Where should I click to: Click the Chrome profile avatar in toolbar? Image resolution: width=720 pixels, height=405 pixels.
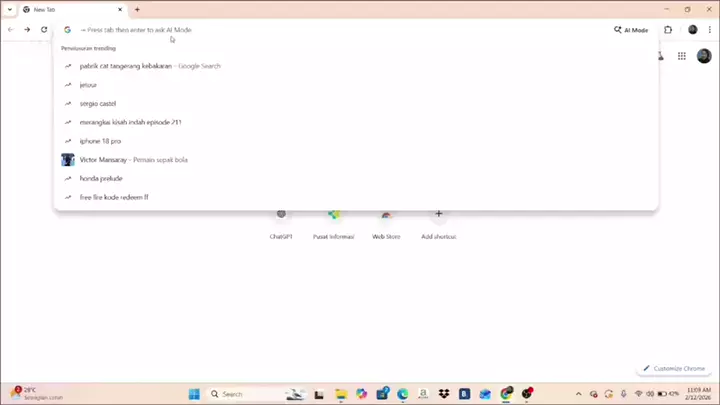[693, 30]
